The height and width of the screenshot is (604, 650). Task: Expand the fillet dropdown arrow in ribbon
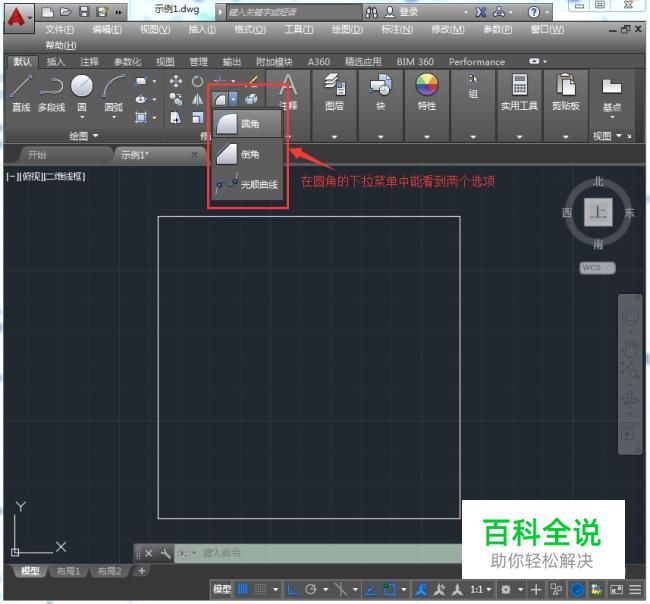click(x=233, y=99)
